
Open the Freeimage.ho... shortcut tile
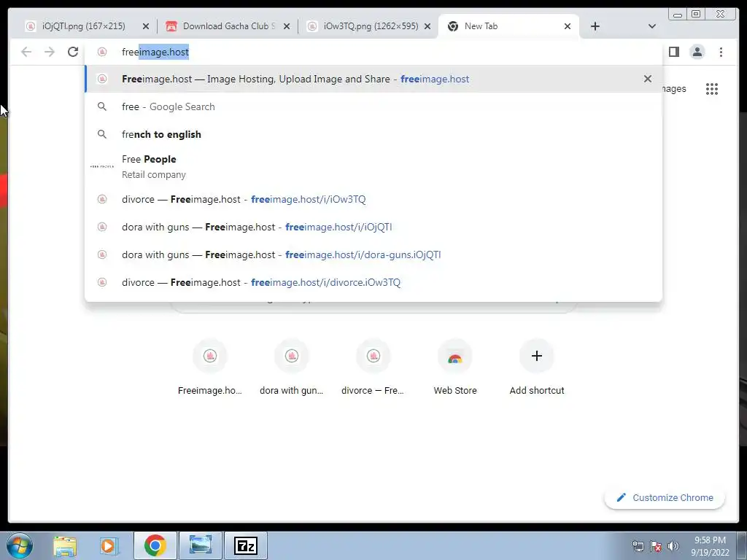(x=210, y=367)
